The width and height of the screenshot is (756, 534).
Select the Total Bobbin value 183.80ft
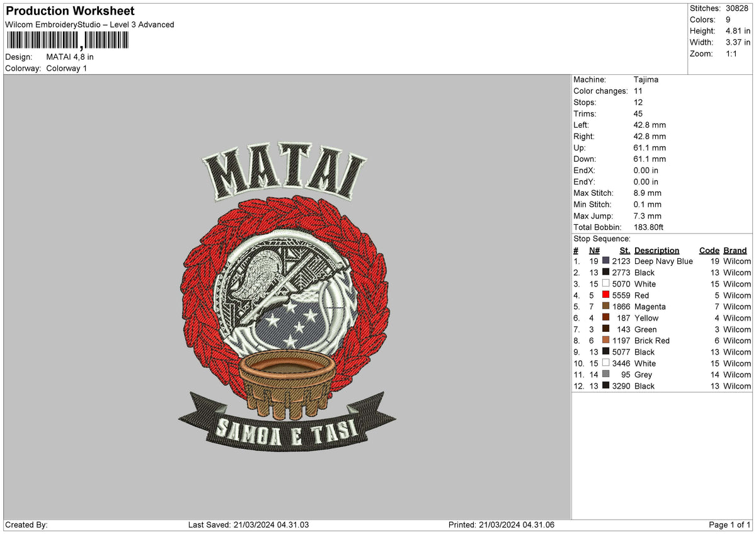coord(649,227)
